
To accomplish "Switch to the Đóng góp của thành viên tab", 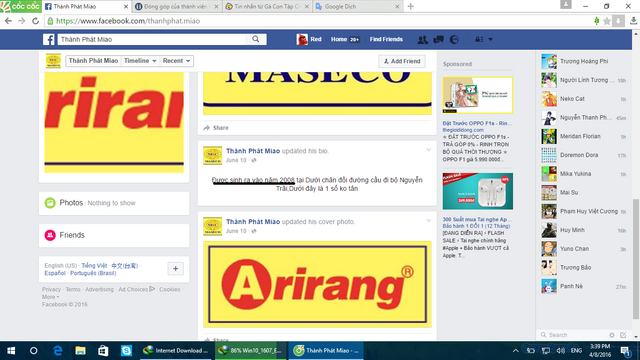I will click(x=177, y=7).
